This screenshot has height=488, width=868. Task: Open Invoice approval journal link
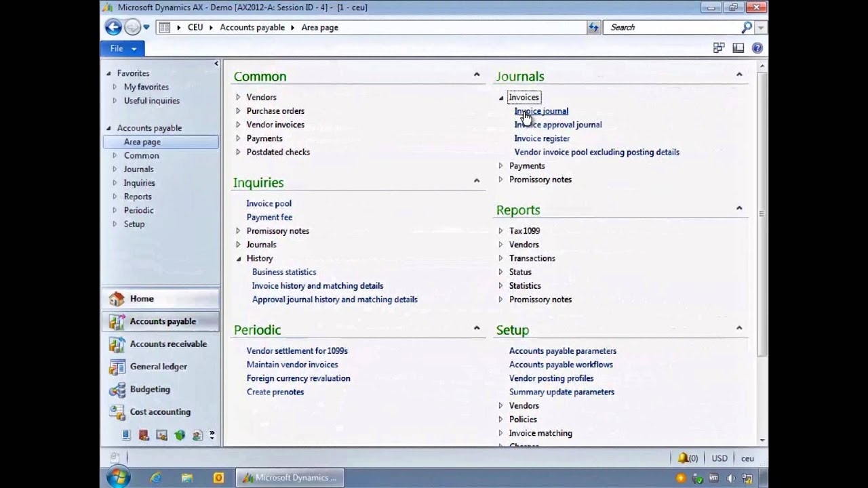coord(558,125)
